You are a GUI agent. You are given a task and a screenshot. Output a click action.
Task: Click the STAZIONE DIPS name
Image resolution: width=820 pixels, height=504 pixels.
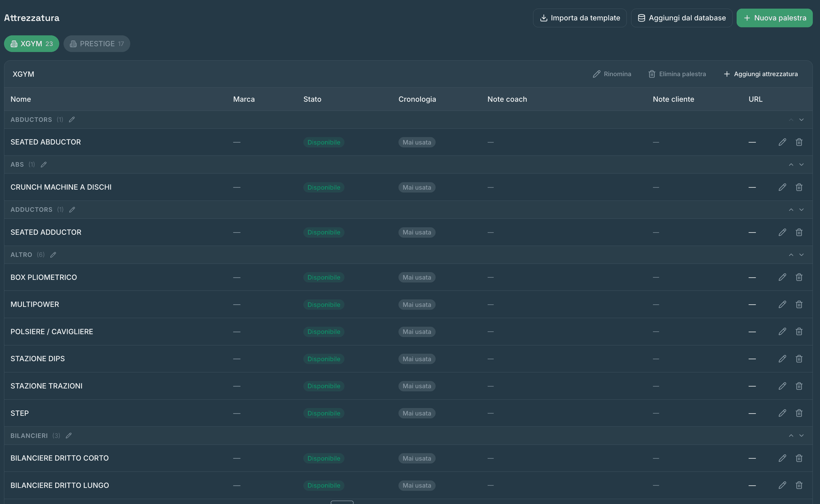coord(38,359)
